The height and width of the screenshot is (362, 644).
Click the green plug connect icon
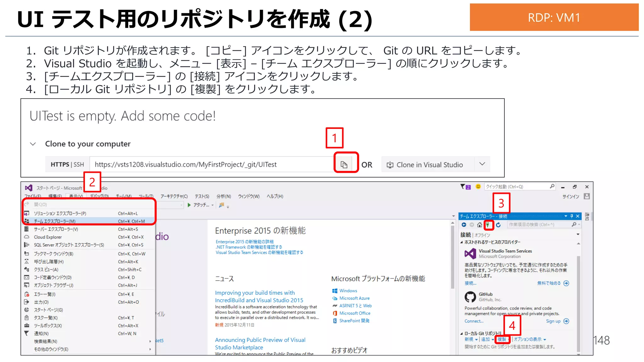tap(488, 225)
